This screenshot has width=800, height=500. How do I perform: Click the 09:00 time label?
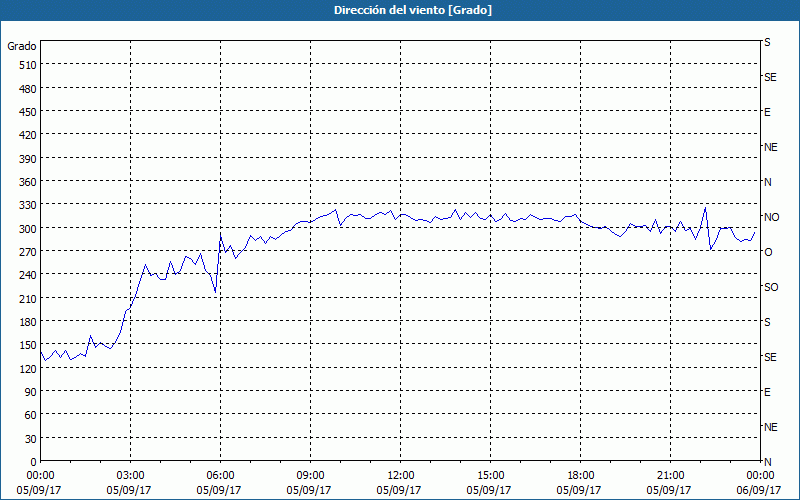[310, 476]
